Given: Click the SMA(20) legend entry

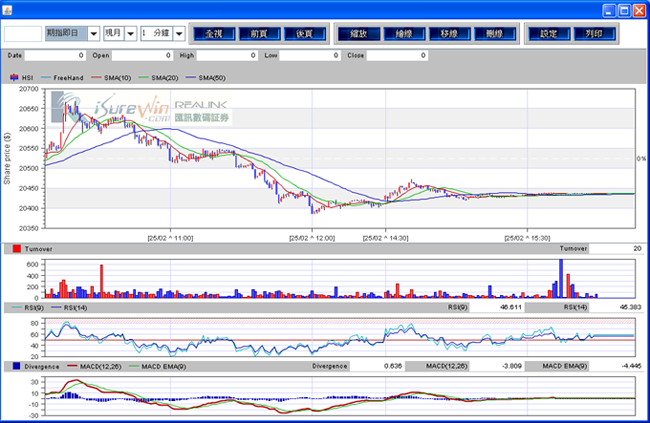Looking at the screenshot, I should [x=158, y=78].
